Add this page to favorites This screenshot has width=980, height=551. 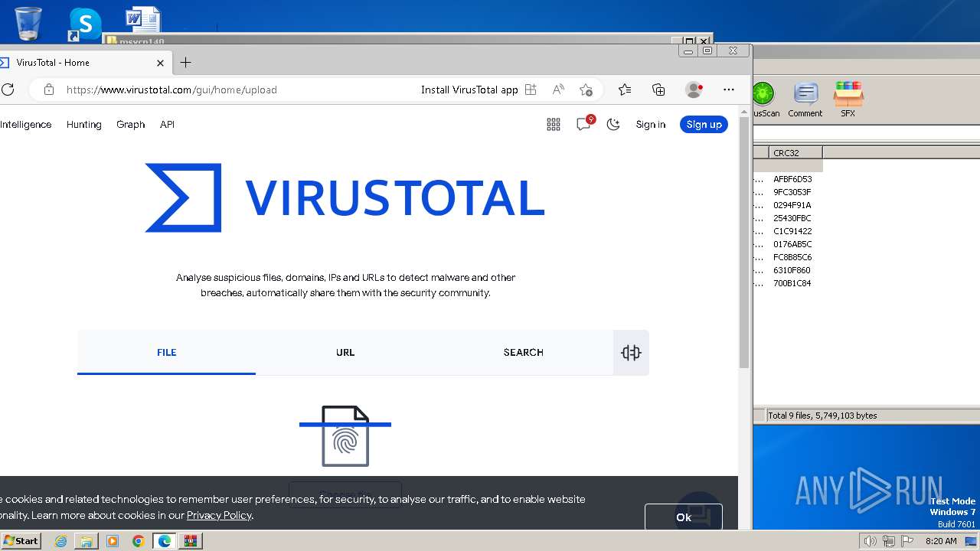click(586, 90)
